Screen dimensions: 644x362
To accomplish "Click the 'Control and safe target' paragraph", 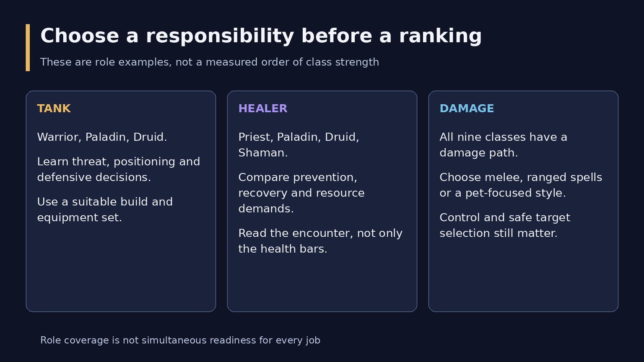I will [x=505, y=225].
